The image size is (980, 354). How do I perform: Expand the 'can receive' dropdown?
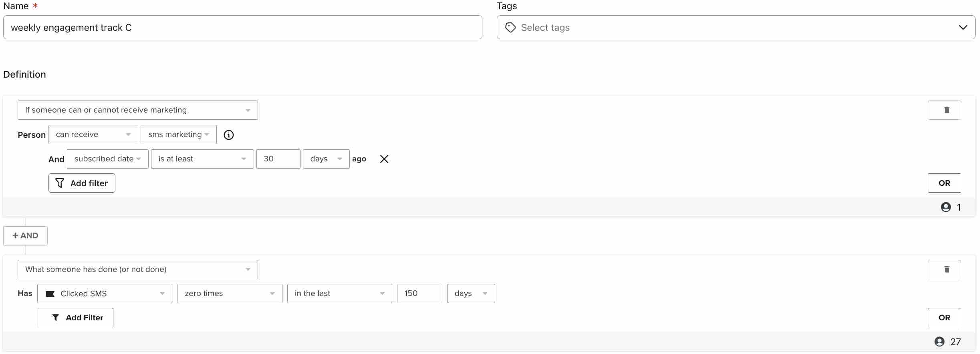tap(93, 135)
